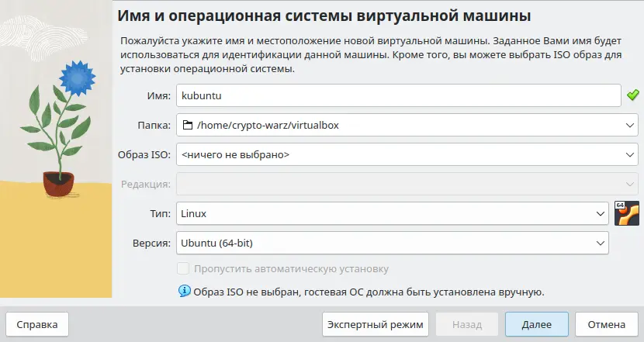
Task: Click the blue info icon near ISO message
Action: tap(185, 291)
